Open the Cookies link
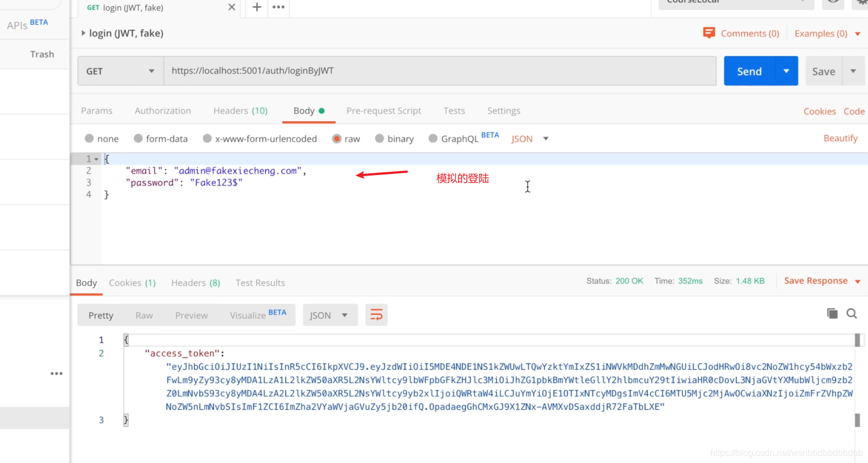Image resolution: width=868 pixels, height=463 pixels. pyautogui.click(x=819, y=111)
